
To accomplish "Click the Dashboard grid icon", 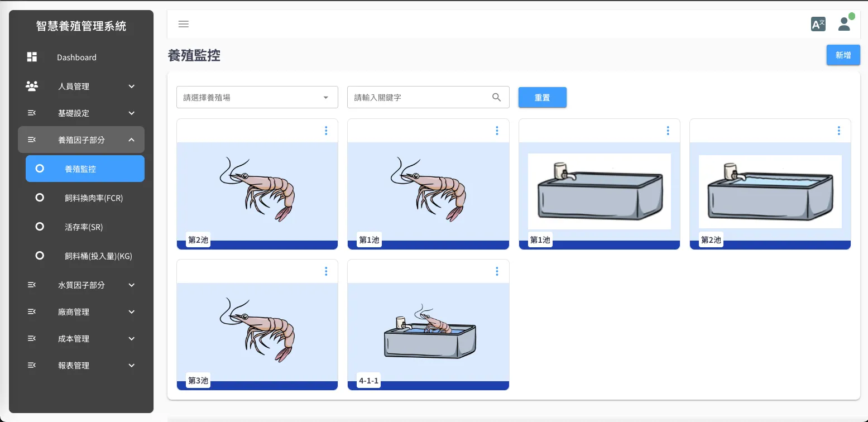I will point(32,57).
